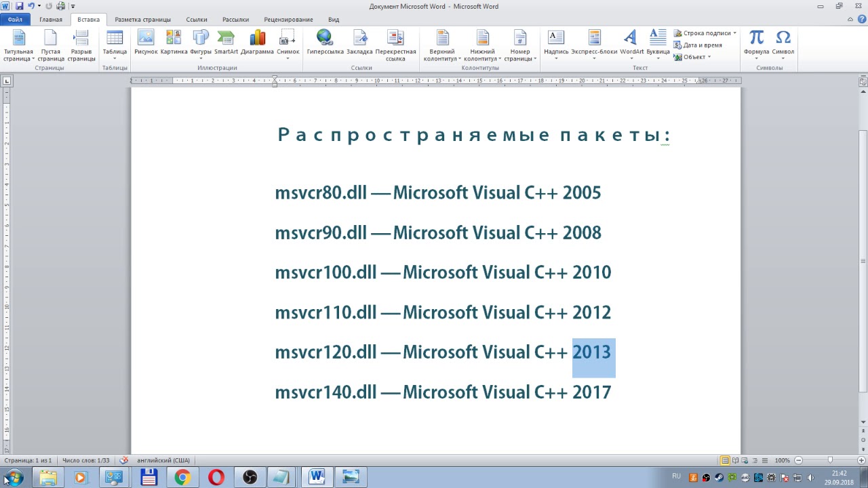Click the word 'msvcr80.dll'
Screen dimensions: 868x488
[x=321, y=192]
